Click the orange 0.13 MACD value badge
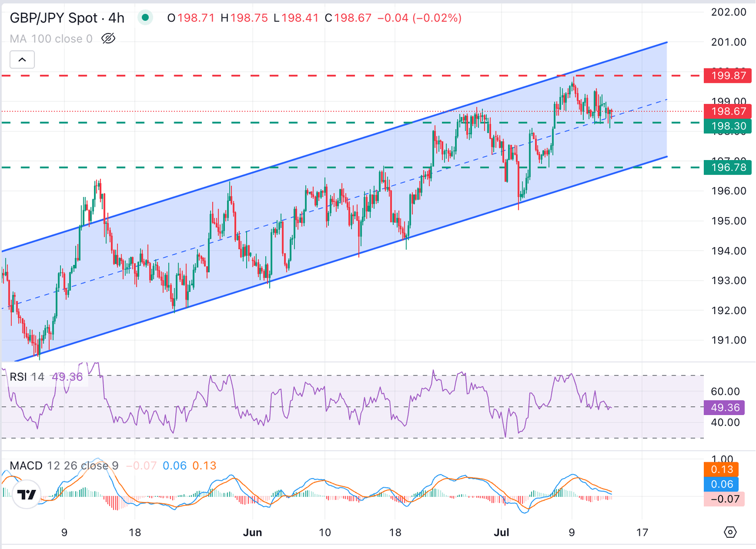Viewport: 756px width, 549px height. point(722,470)
